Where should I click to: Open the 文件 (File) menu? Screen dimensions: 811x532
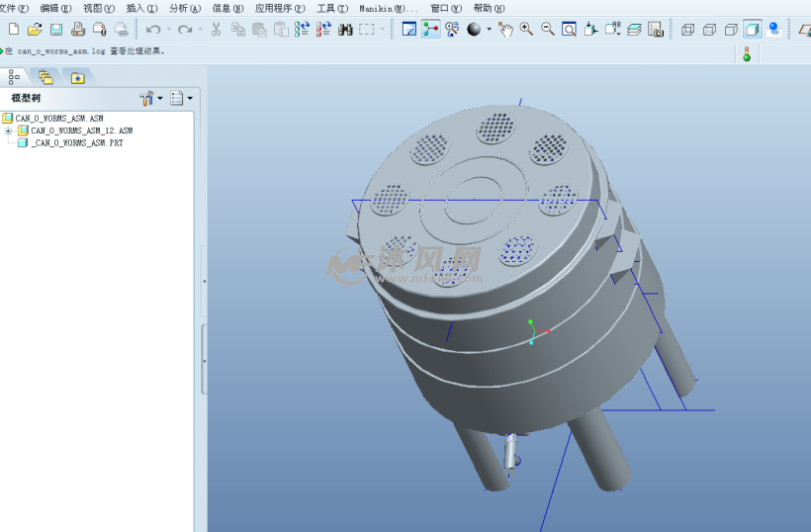13,8
